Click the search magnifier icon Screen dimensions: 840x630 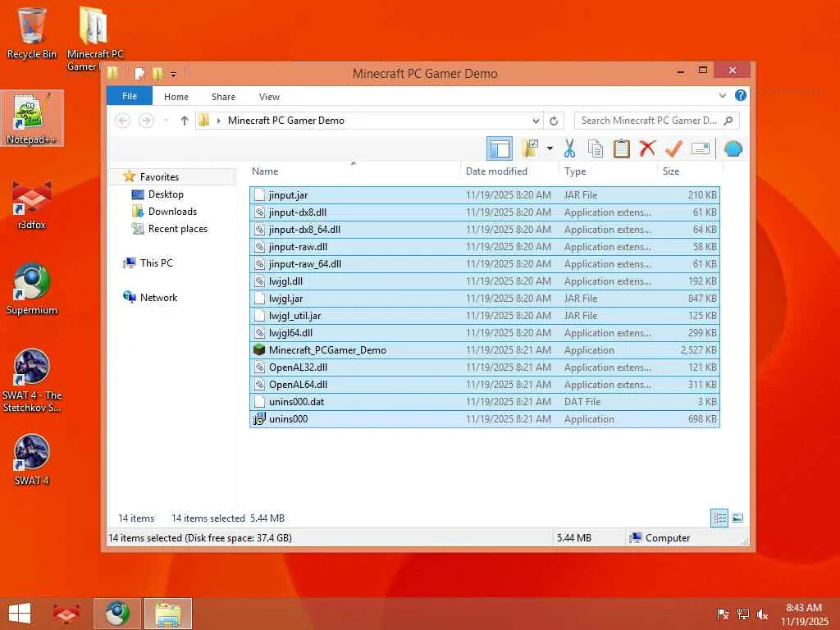pos(728,121)
